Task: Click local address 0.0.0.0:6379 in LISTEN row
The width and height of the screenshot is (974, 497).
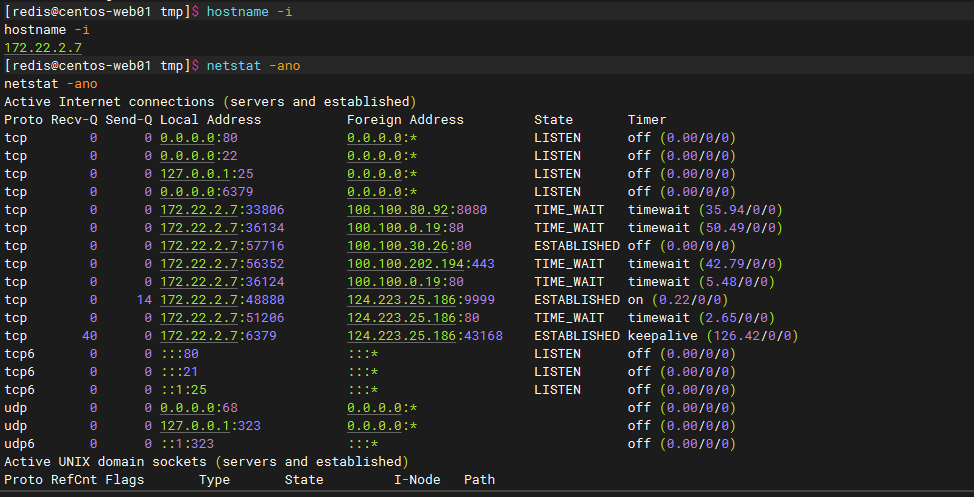Action: (x=198, y=192)
